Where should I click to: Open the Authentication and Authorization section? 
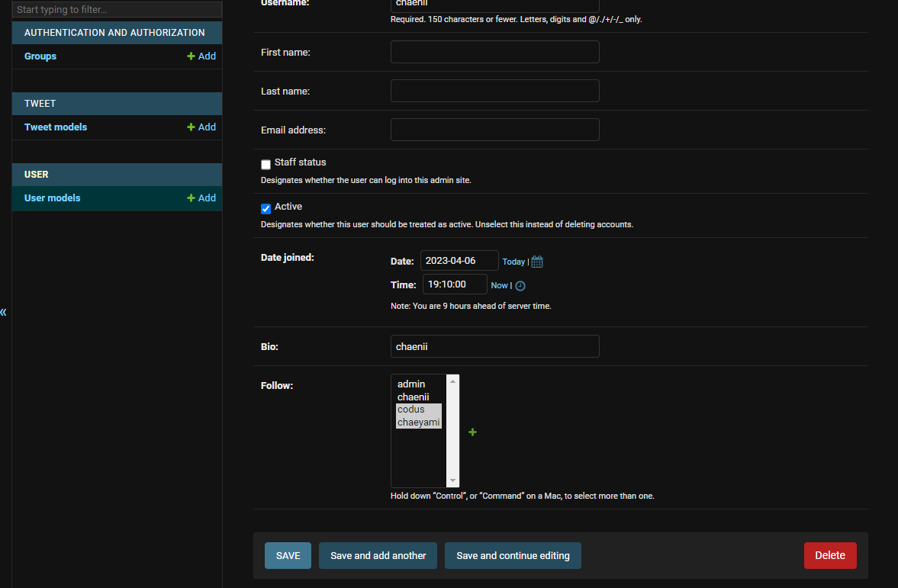click(114, 33)
